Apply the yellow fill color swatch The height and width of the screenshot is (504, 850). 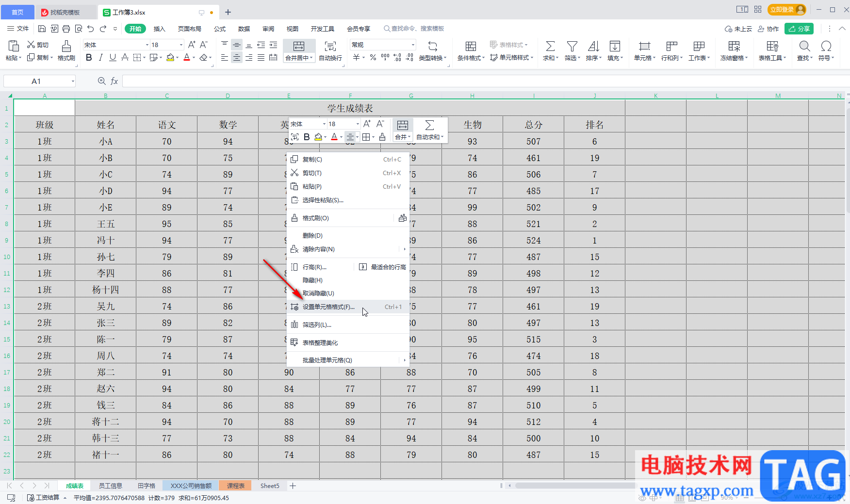click(170, 57)
